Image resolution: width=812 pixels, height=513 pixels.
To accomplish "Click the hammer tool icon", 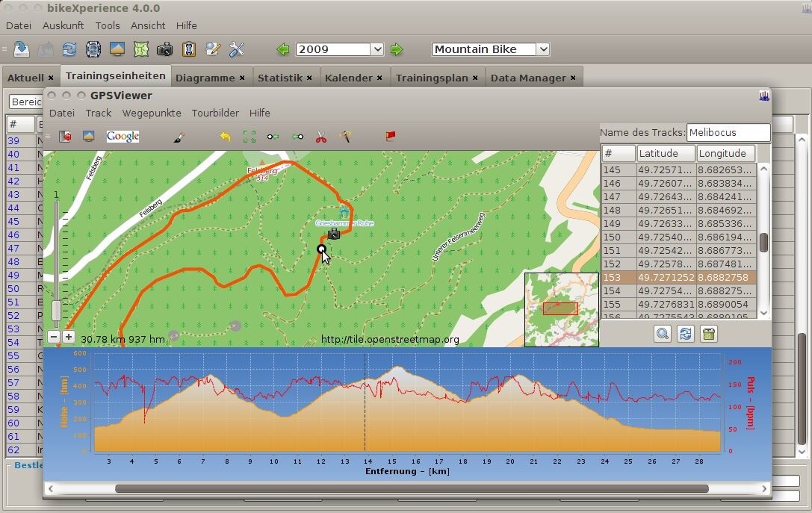I will tap(345, 137).
